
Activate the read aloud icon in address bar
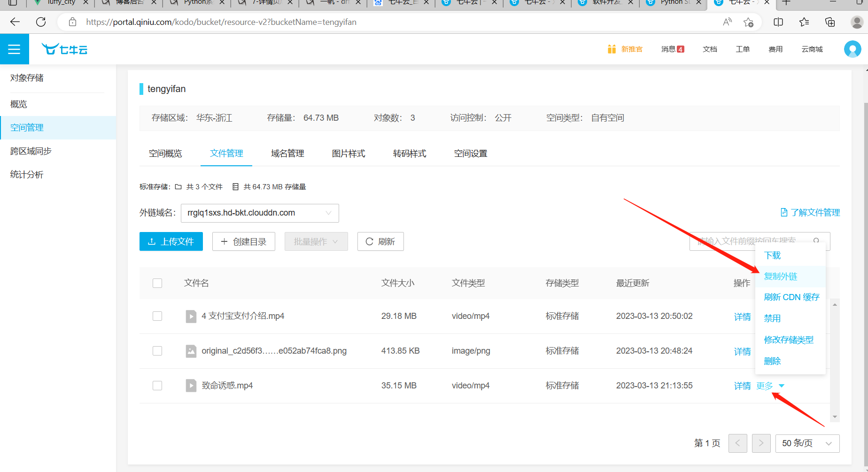pos(727,22)
